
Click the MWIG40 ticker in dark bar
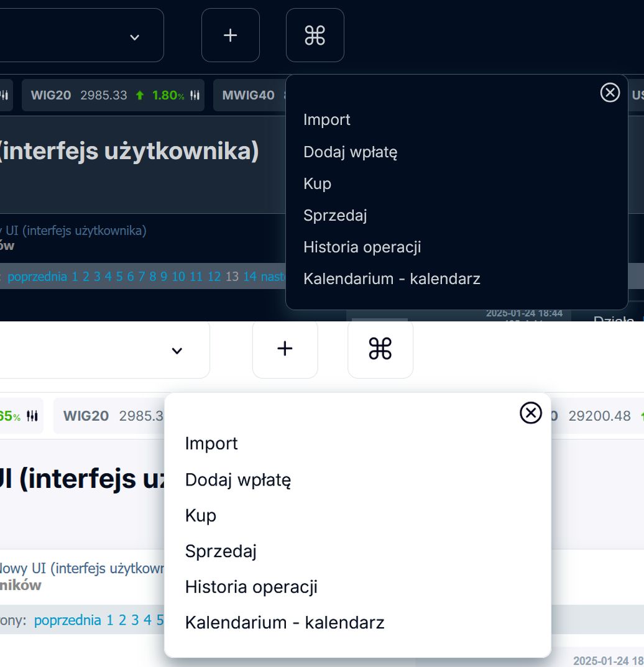point(249,96)
